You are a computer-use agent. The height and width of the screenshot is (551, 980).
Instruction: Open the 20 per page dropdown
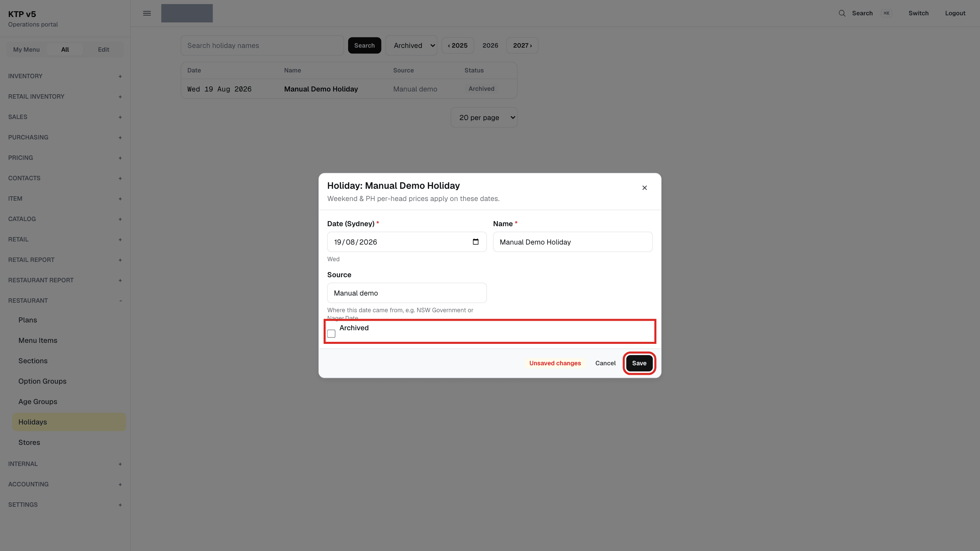coord(484,117)
